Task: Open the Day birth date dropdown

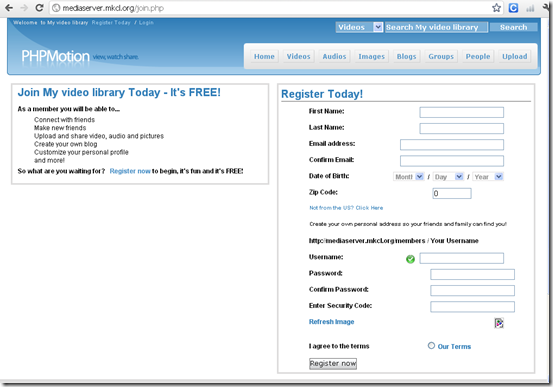Action: coord(448,177)
